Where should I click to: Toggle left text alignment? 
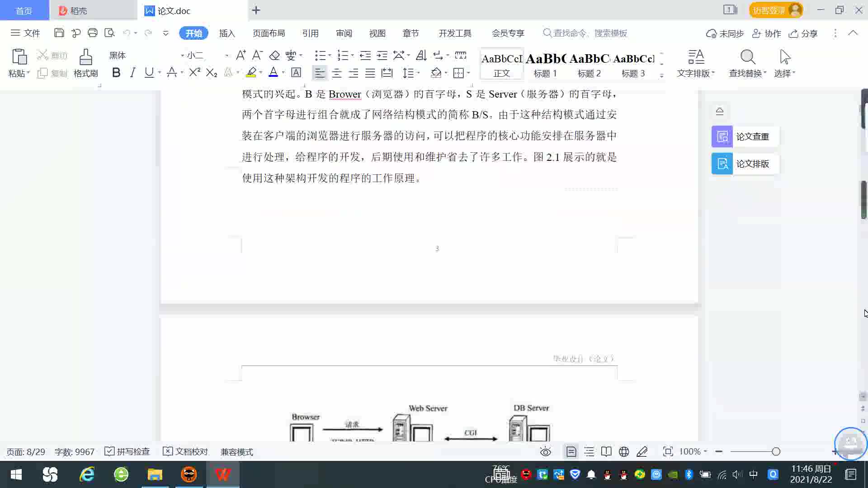(320, 72)
